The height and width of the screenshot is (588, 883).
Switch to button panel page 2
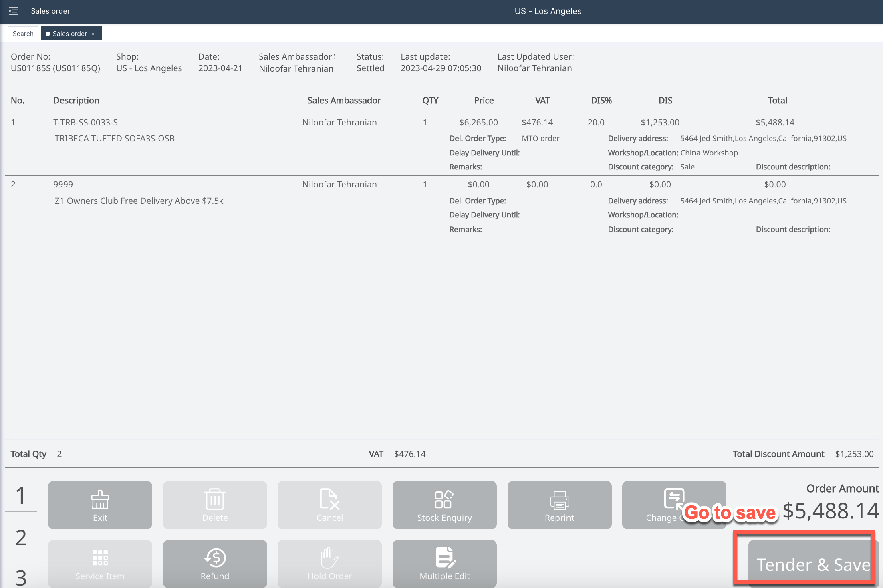(21, 537)
